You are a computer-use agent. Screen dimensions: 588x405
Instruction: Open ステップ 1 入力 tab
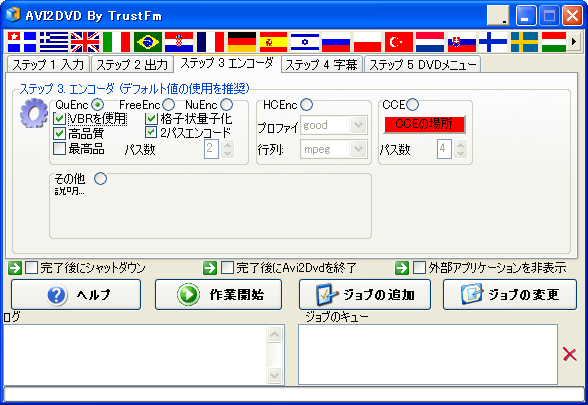48,64
